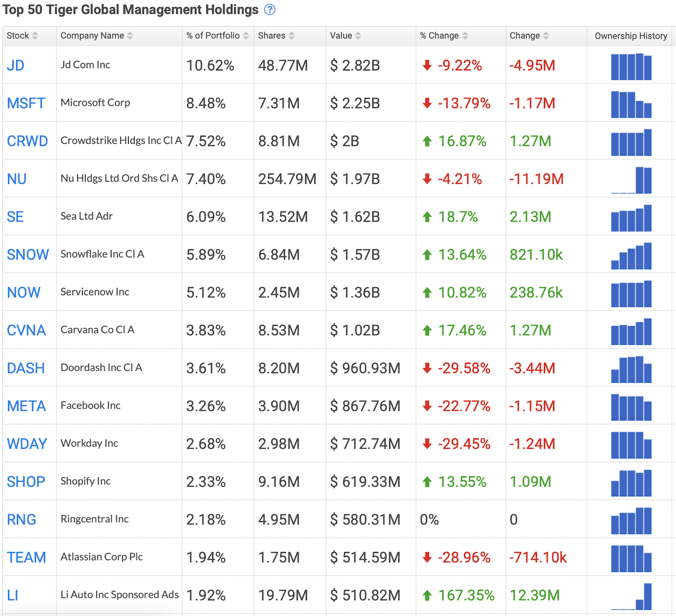Sort the table by the Stock column arrows
Image resolution: width=676 pixels, height=616 pixels.
coord(35,36)
